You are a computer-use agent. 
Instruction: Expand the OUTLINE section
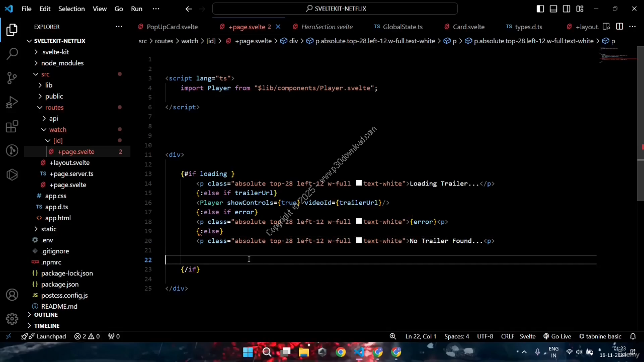point(46,315)
